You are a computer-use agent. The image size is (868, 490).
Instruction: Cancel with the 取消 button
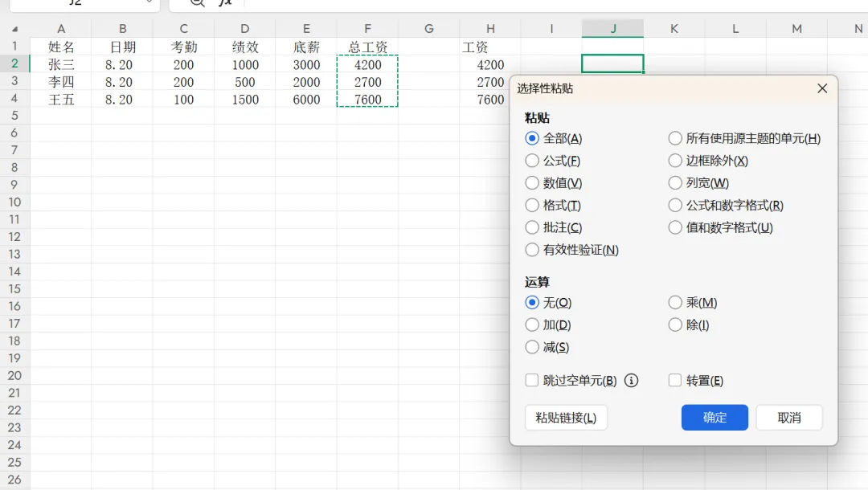coord(789,418)
